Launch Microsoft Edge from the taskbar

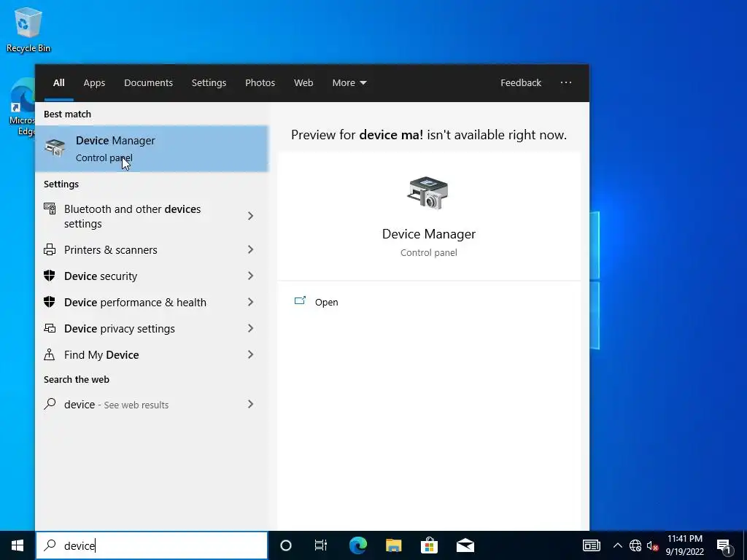click(357, 545)
